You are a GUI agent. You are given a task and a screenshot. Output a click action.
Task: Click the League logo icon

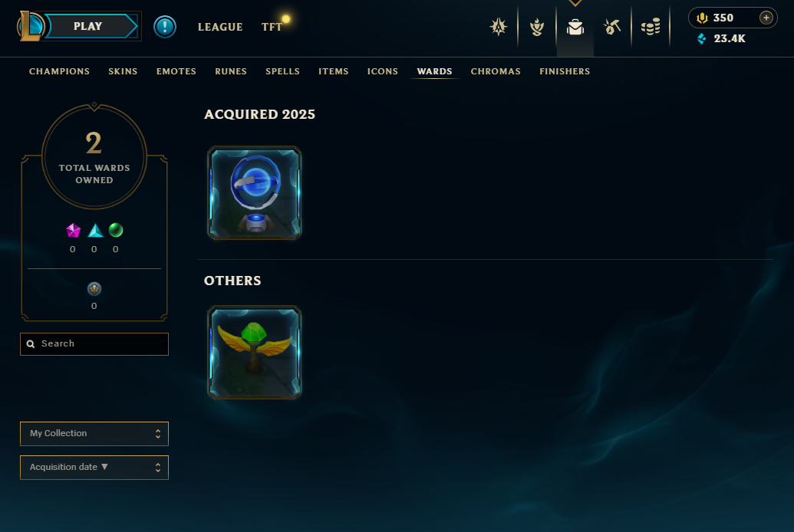(x=31, y=26)
